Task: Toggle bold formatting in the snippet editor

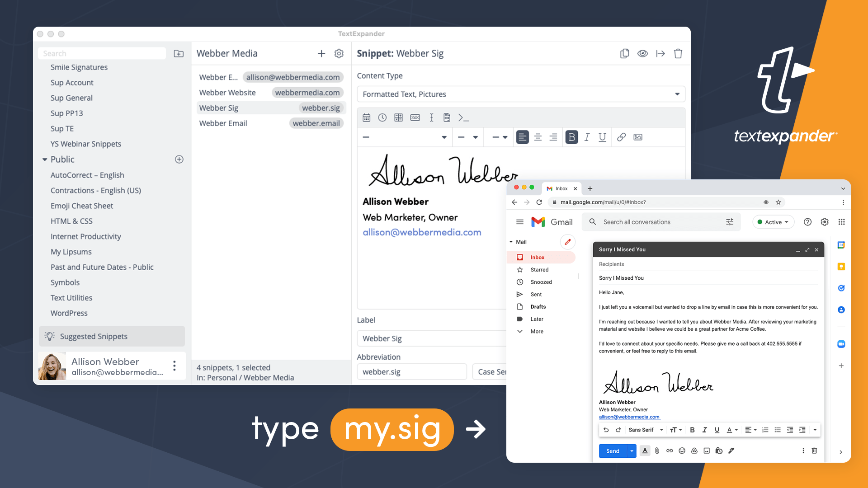Action: [571, 137]
